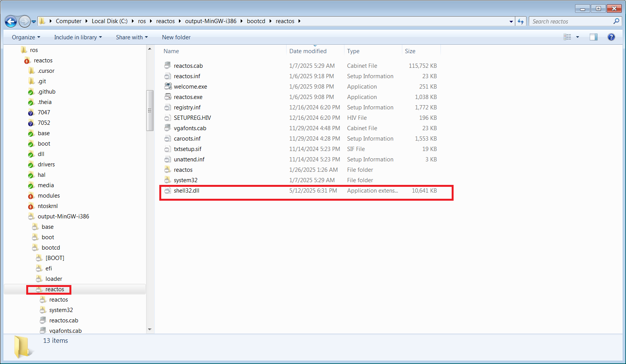The width and height of the screenshot is (626, 364).
Task: Select the reactos.exe application icon
Action: (168, 97)
